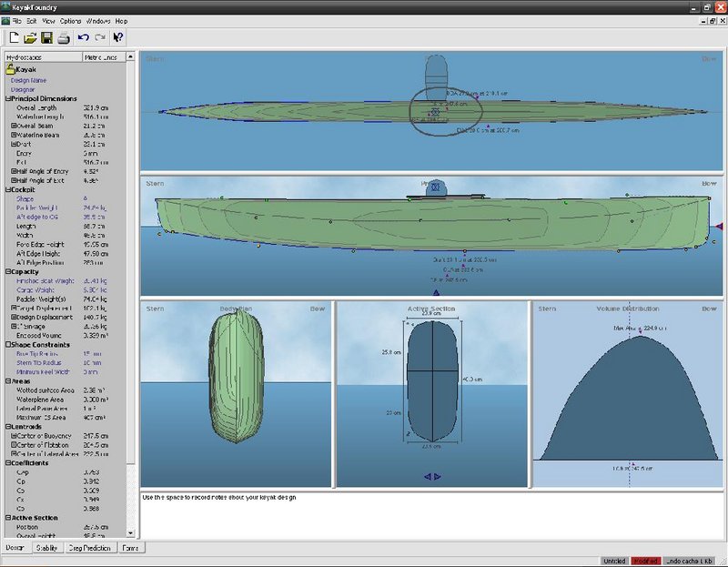This screenshot has width=728, height=567.
Task: Expand the Overall Beam row
Action: pos(14,126)
